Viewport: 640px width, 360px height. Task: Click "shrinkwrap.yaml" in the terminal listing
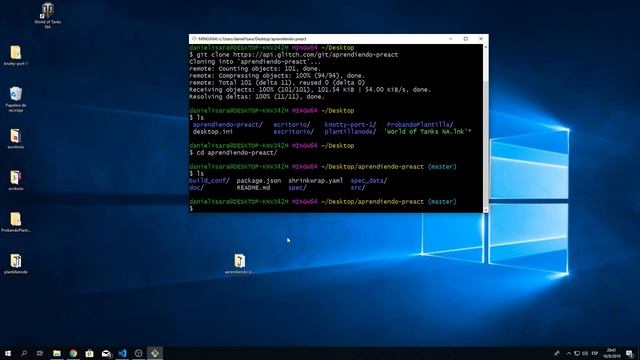tap(316, 180)
